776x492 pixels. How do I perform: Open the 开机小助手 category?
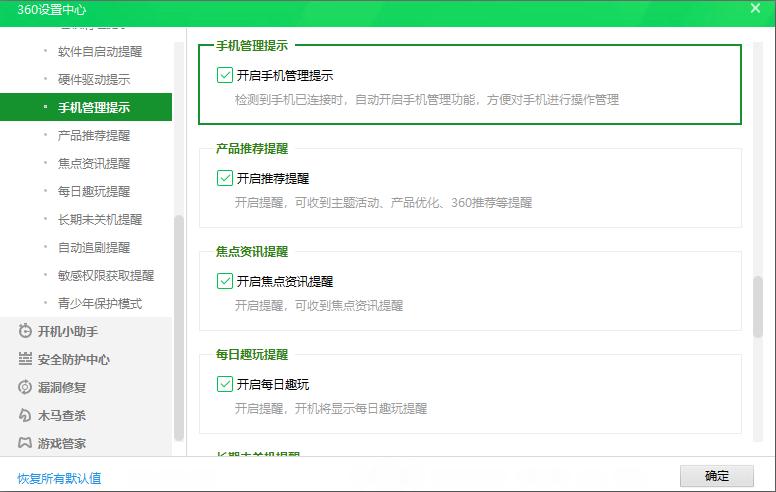[68, 331]
